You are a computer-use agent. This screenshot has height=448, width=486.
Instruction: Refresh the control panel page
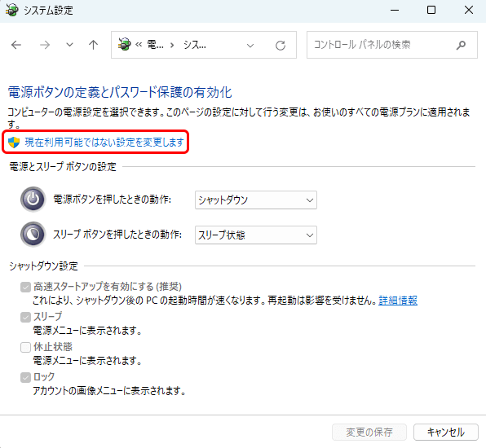(x=281, y=46)
